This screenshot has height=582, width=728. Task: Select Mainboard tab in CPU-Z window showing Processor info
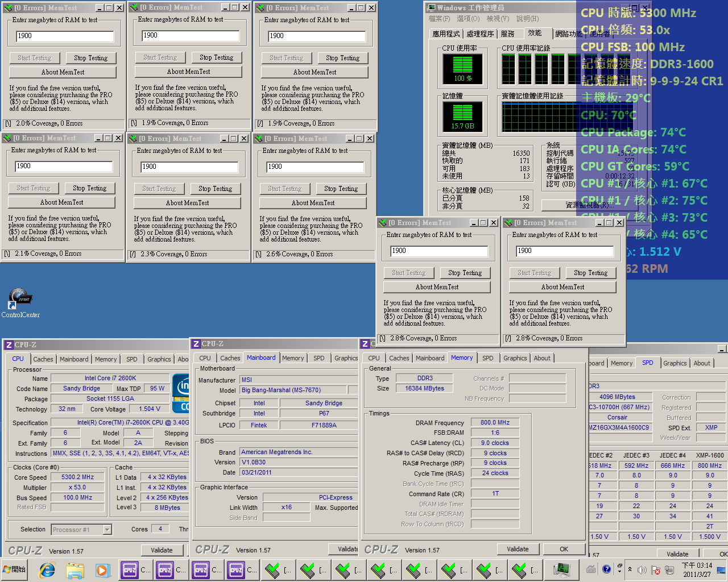click(74, 359)
